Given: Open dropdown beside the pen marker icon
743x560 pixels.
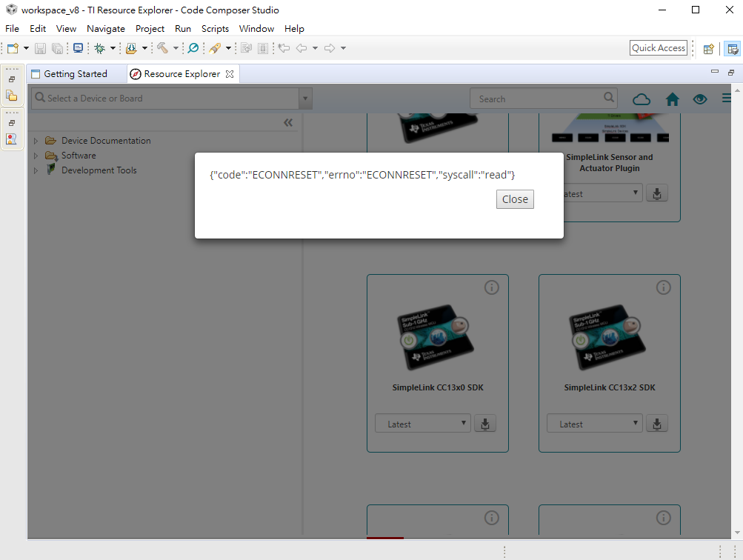Looking at the screenshot, I should (228, 48).
